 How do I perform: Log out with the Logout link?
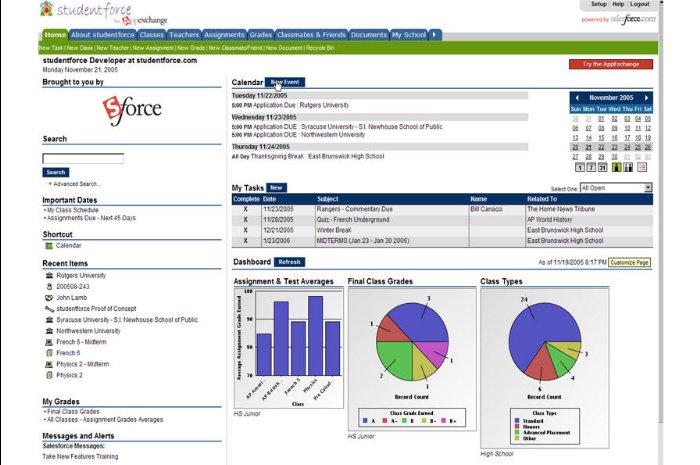640,4
